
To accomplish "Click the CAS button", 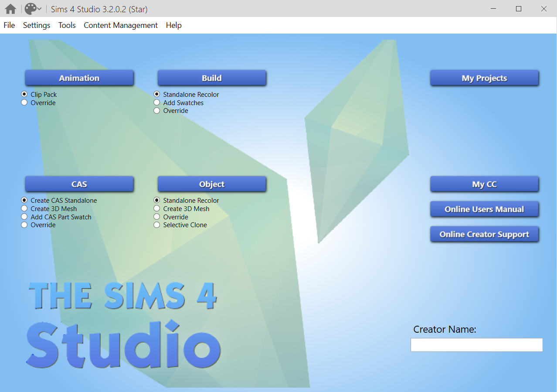I will click(79, 184).
